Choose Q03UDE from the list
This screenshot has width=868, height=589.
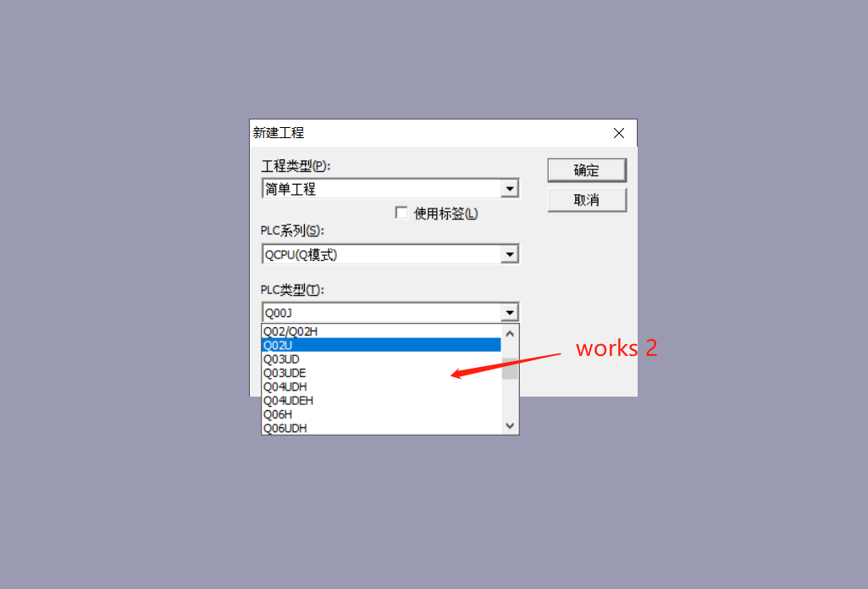[381, 373]
